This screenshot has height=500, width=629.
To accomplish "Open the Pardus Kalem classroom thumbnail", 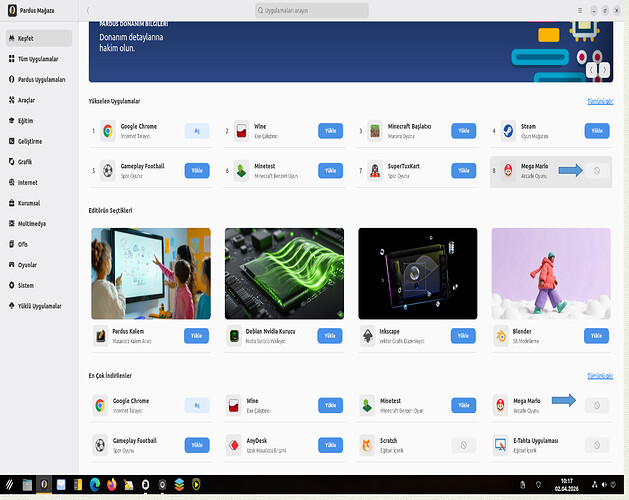I will pos(150,272).
